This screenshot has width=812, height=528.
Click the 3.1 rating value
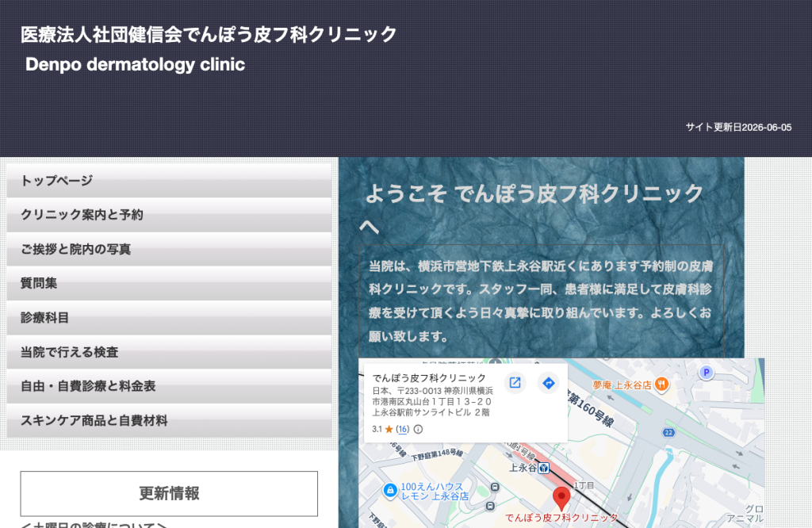[x=377, y=429]
